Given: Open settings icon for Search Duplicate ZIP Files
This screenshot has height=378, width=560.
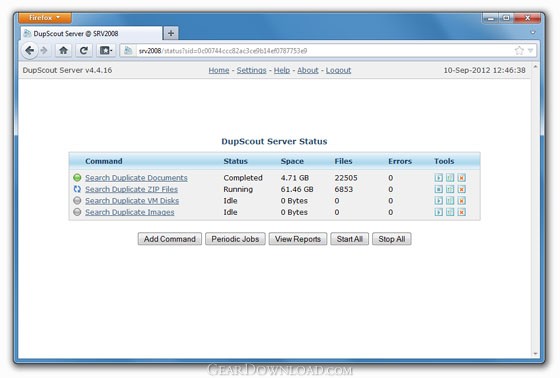Looking at the screenshot, I should pyautogui.click(x=450, y=189).
